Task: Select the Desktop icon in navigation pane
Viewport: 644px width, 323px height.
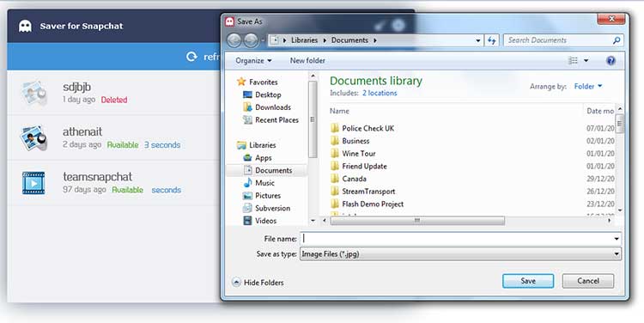Action: click(247, 94)
